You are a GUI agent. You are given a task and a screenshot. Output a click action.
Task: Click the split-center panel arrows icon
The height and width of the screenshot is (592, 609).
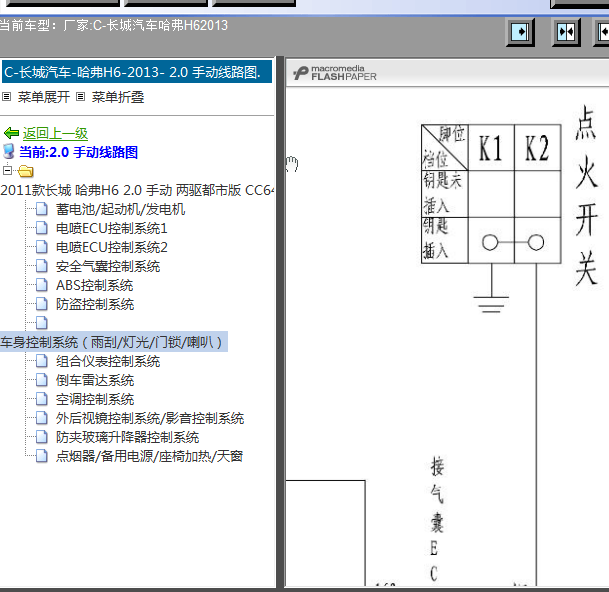566,32
